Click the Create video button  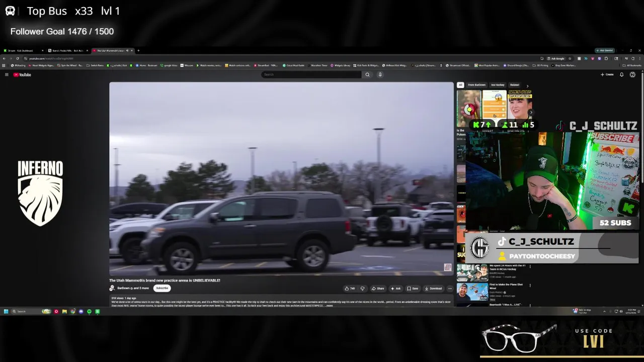pos(607,74)
